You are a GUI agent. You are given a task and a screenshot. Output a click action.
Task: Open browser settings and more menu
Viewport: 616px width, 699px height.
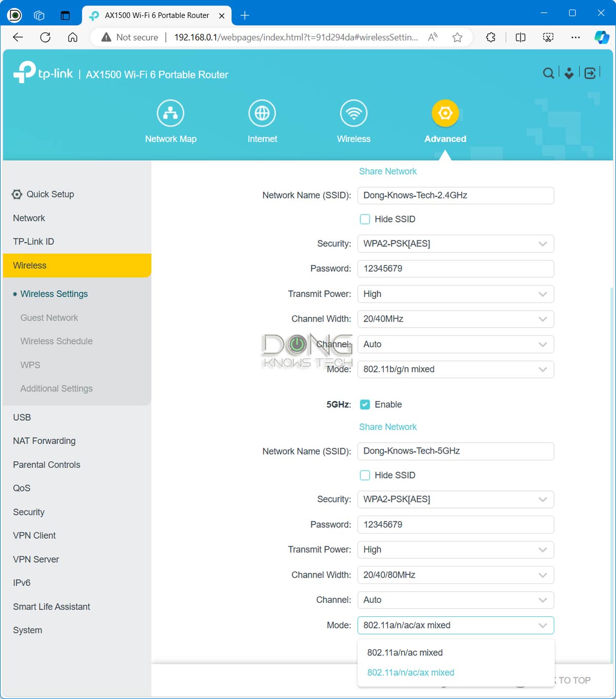click(x=575, y=37)
